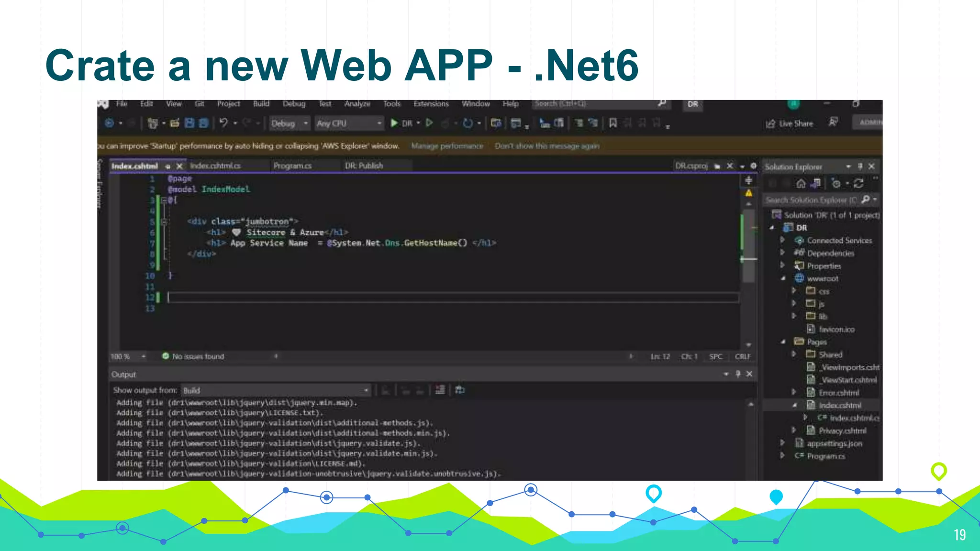Start debugging with green DR play button
This screenshot has height=551, width=980.
coord(394,123)
